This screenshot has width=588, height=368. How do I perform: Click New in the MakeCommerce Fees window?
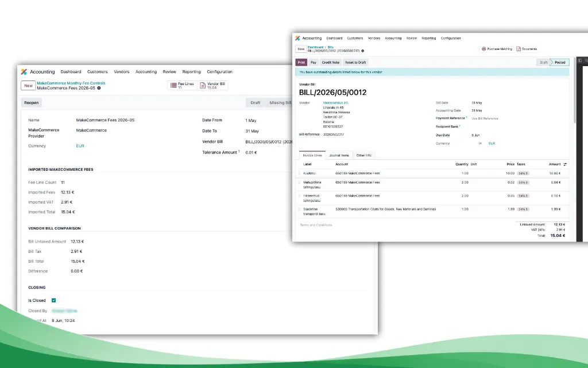pos(29,86)
